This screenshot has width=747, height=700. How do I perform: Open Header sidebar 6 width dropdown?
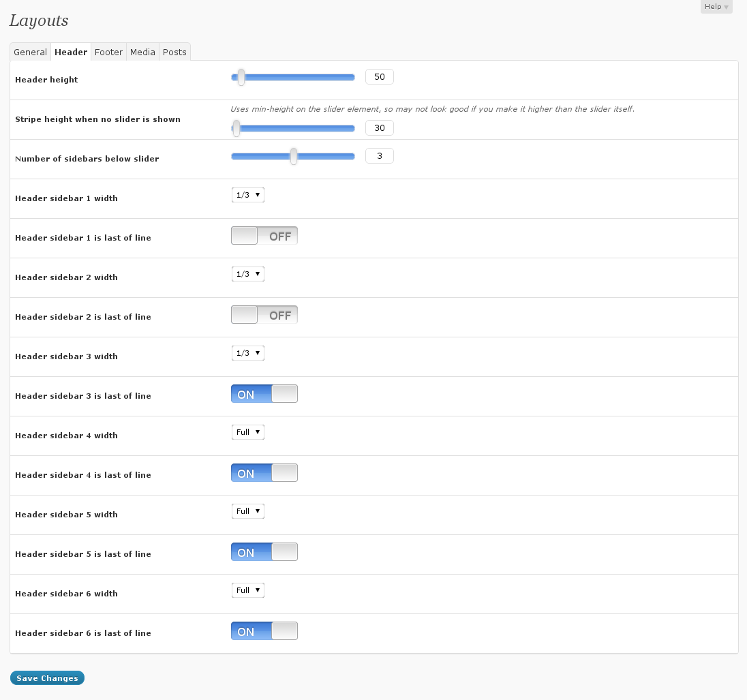click(247, 590)
